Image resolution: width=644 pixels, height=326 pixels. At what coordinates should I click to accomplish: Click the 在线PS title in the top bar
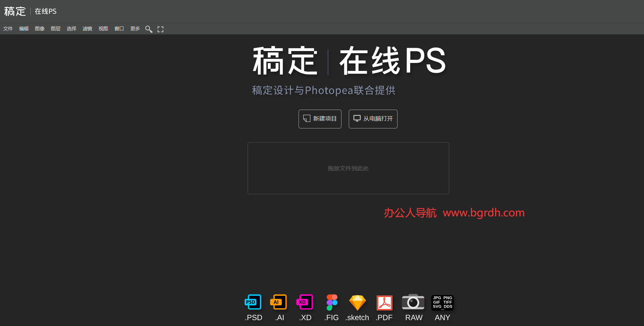[46, 11]
